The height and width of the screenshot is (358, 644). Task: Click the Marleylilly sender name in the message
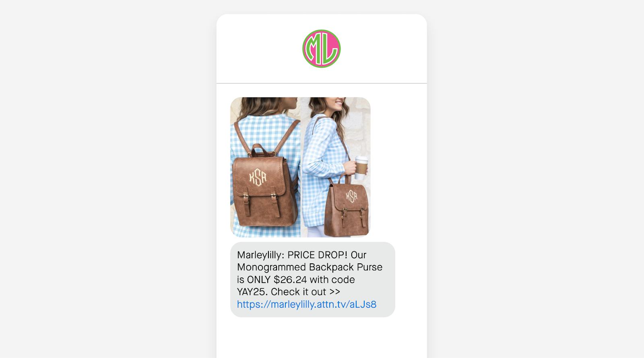pos(260,255)
